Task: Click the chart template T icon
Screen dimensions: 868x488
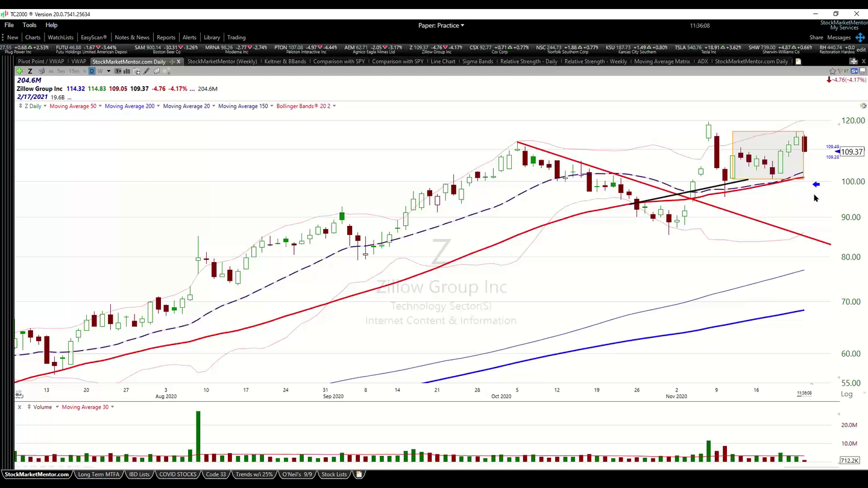Action: click(x=118, y=71)
